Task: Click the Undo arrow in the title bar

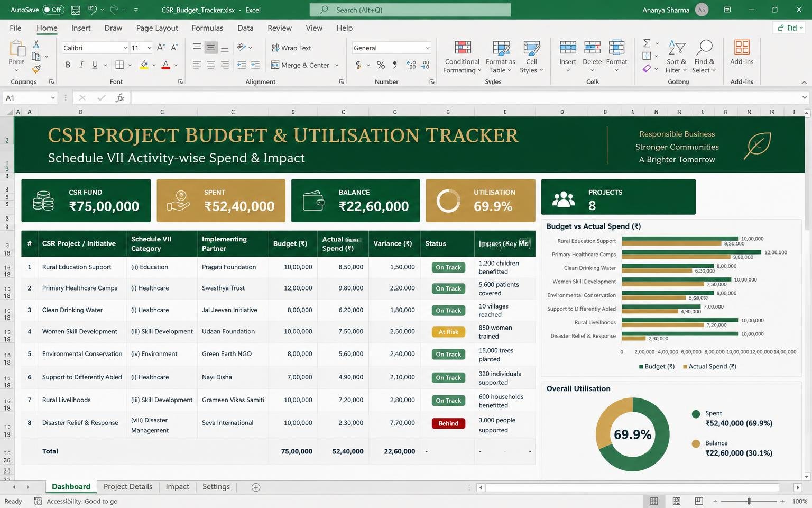Action: click(93, 10)
